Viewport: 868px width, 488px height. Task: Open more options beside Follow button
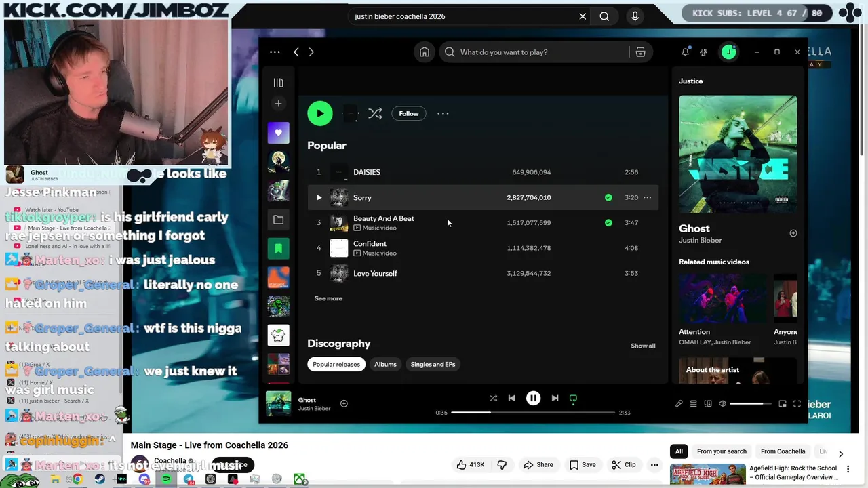coord(443,113)
